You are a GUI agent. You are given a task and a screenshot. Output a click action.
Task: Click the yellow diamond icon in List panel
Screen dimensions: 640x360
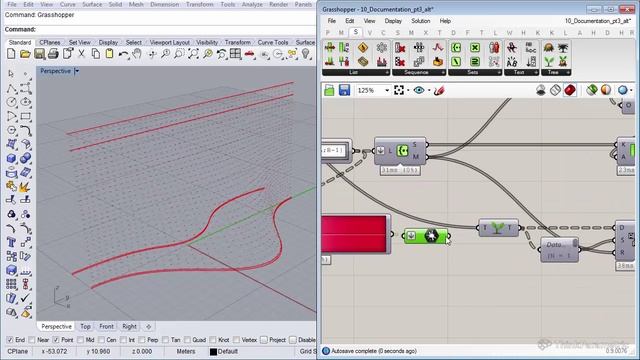pyautogui.click(x=362, y=48)
